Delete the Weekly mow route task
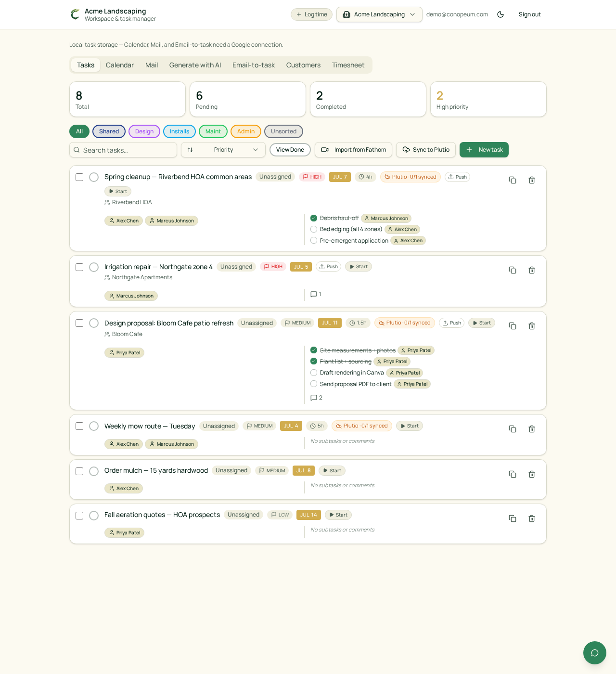 pyautogui.click(x=532, y=429)
